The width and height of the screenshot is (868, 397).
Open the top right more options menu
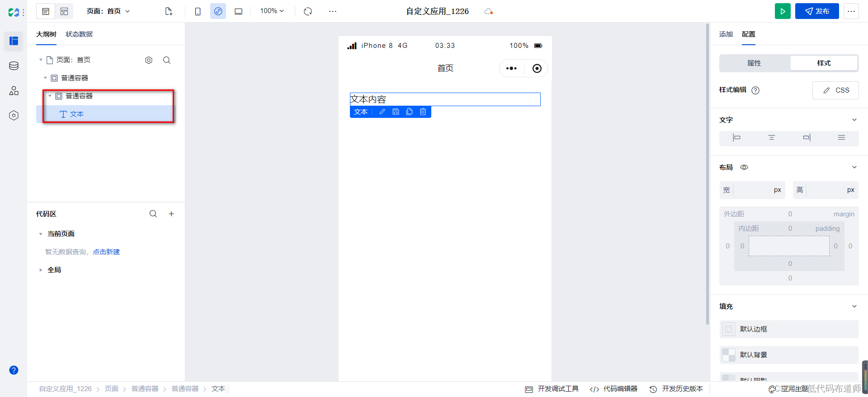pos(851,11)
